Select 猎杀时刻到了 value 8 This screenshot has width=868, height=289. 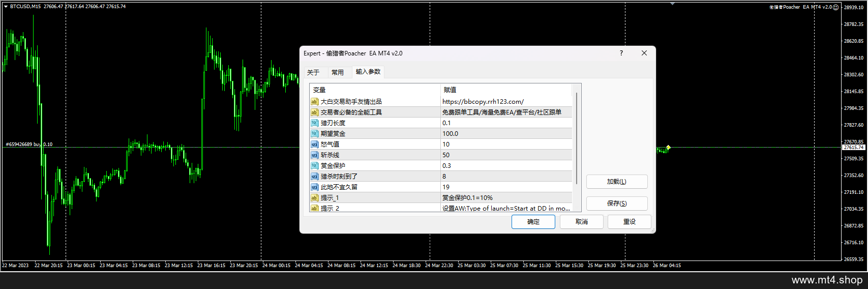444,177
